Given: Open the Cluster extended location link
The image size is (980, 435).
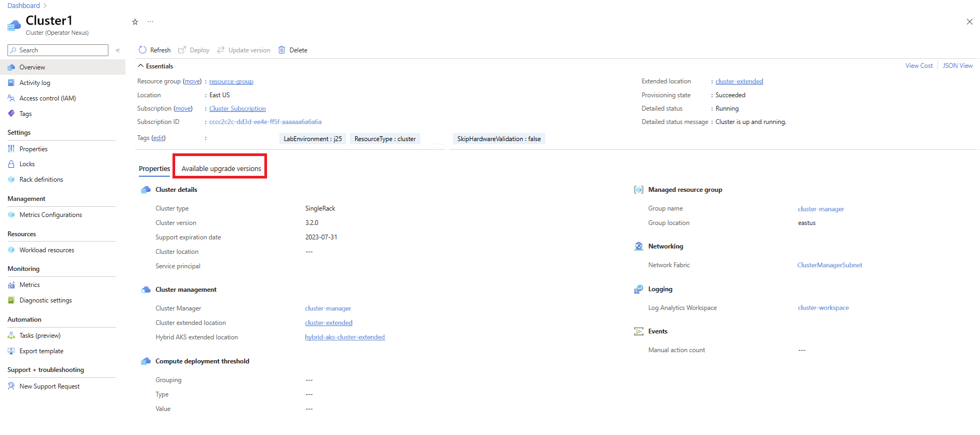Looking at the screenshot, I should 328,323.
